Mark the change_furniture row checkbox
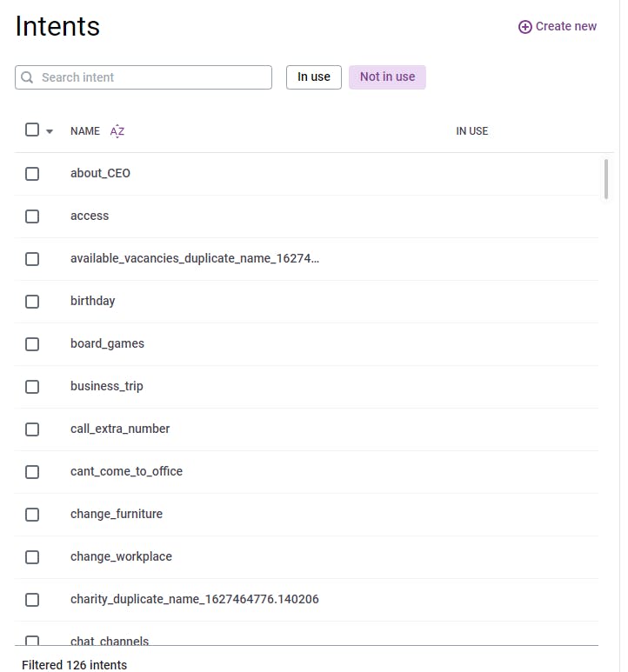 click(x=32, y=515)
